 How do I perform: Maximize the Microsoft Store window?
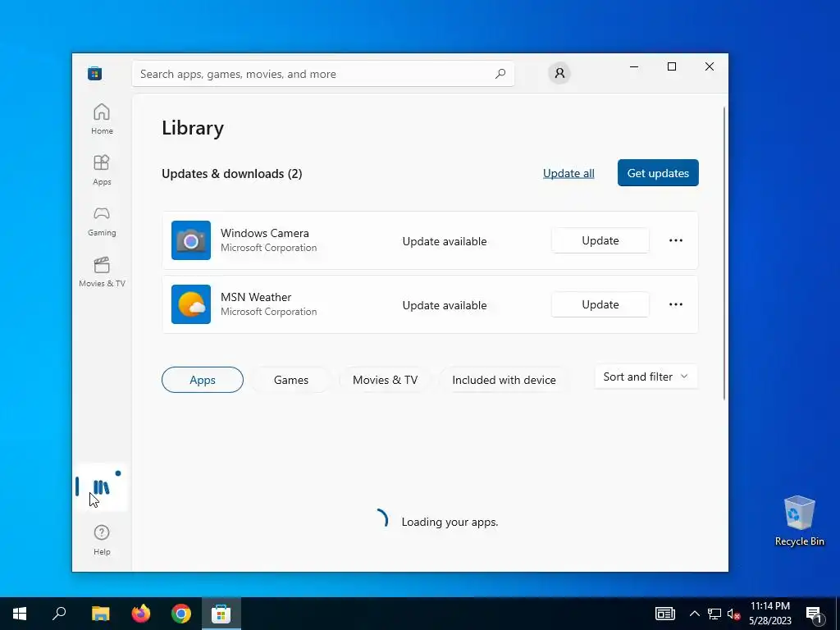pyautogui.click(x=671, y=66)
